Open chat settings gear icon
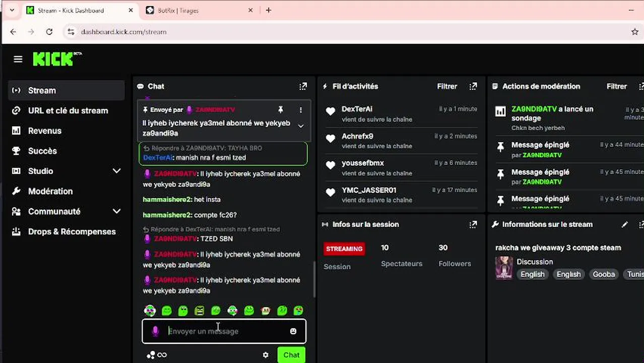The width and height of the screenshot is (644, 363). coord(266,355)
